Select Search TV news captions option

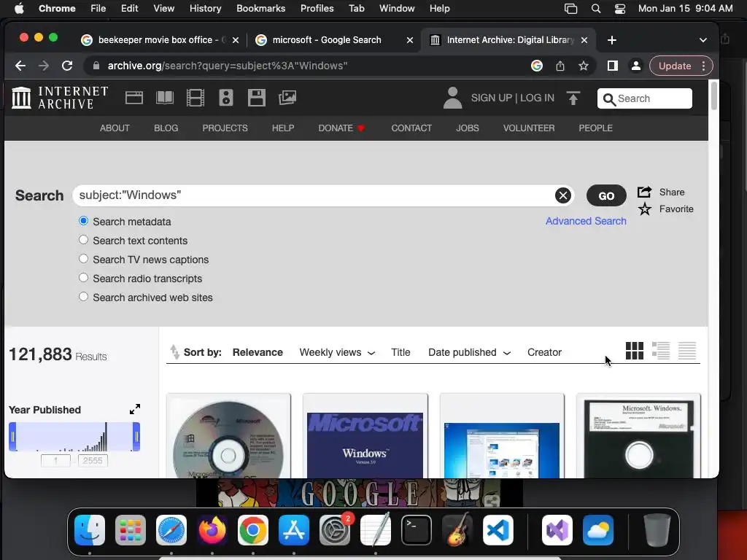tap(83, 259)
